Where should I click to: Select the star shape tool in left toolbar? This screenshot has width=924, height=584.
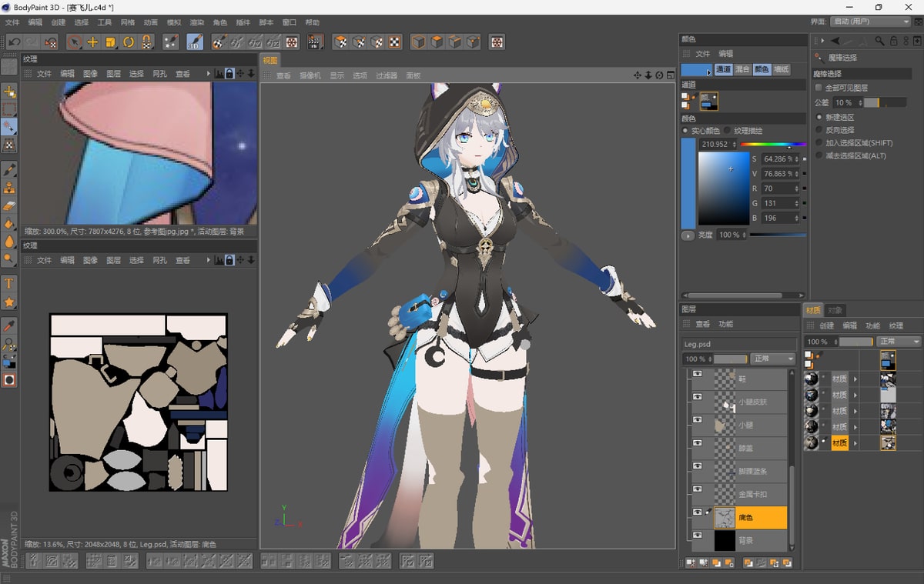[x=9, y=302]
